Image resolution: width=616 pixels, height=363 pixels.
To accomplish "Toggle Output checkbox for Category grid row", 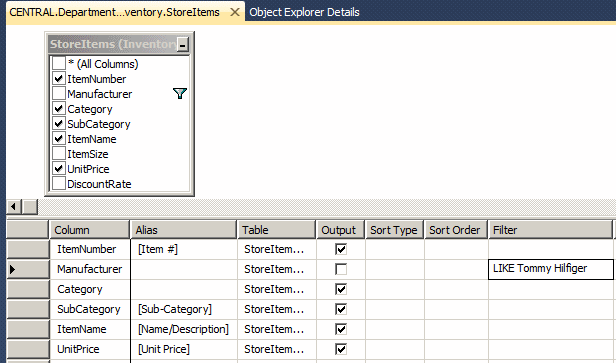I will point(341,289).
